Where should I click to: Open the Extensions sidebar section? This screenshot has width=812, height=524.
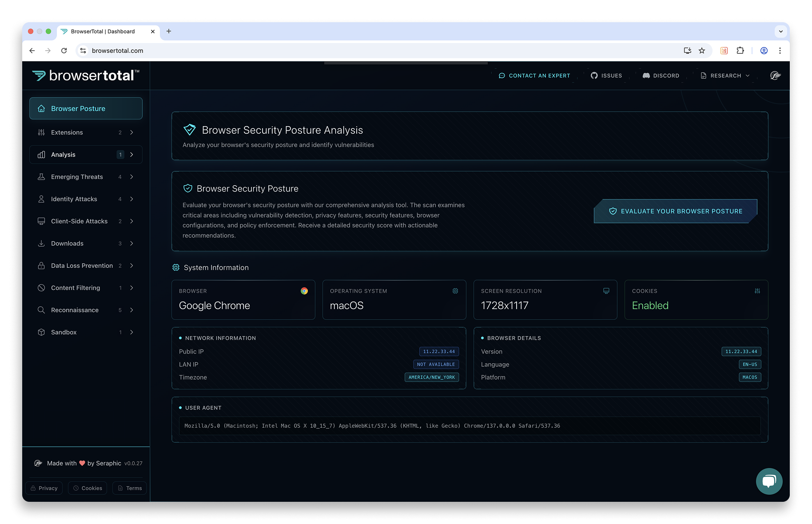coord(86,132)
